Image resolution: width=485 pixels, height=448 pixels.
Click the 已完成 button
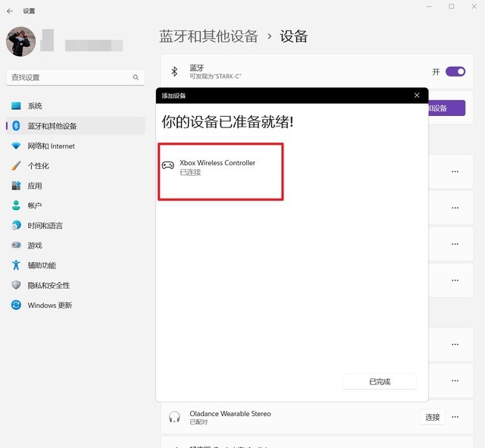tap(380, 381)
